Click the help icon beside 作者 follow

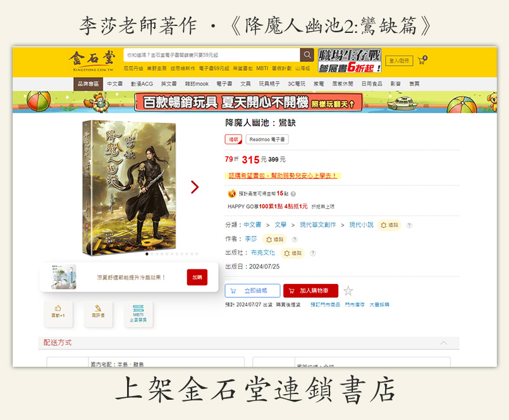coord(295,239)
